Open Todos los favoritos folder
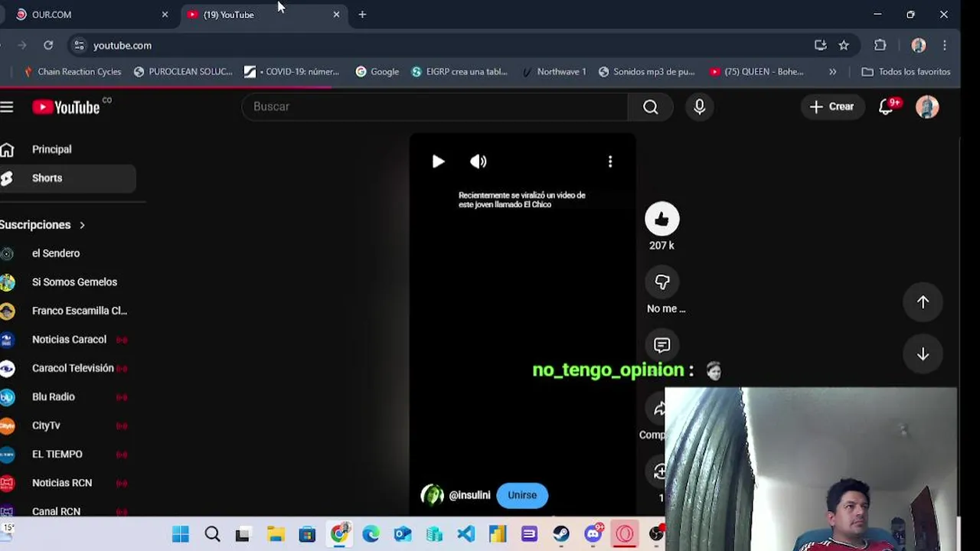Viewport: 980px width, 551px height. (x=906, y=72)
